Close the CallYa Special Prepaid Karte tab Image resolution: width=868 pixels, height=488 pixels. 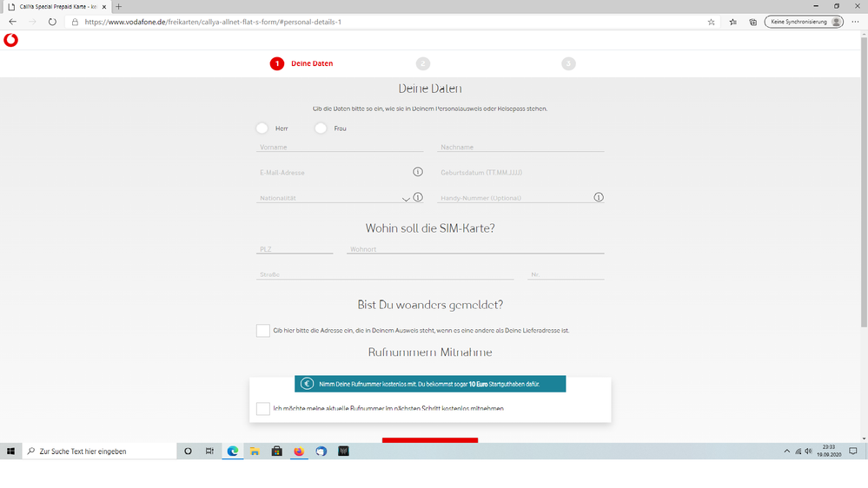pyautogui.click(x=104, y=7)
